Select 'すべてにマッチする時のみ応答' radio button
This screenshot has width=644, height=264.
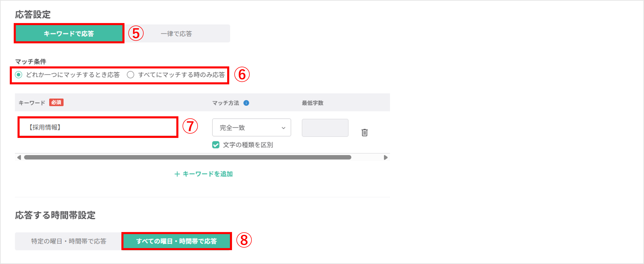tap(130, 75)
